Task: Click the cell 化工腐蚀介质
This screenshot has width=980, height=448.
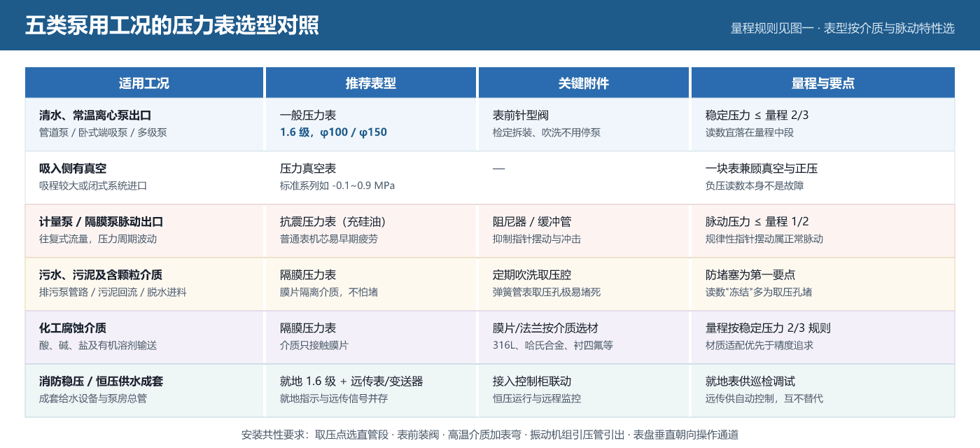Action: [73, 328]
